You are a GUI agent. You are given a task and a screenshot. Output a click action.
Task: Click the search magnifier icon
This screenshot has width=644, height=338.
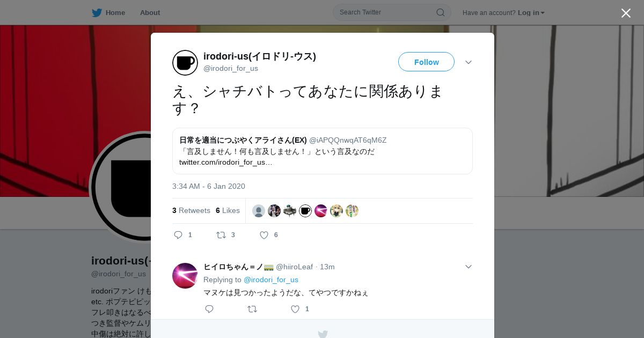pos(440,12)
